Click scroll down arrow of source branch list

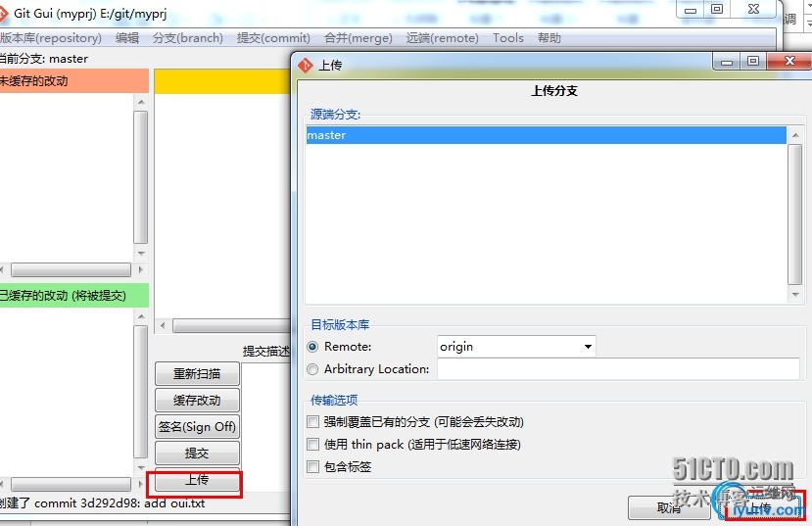coord(795,295)
